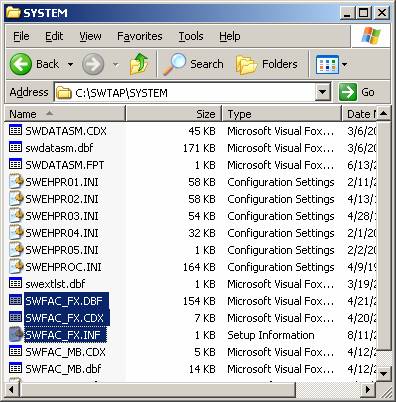Open the Edit menu
396x402 pixels.
tap(54, 36)
